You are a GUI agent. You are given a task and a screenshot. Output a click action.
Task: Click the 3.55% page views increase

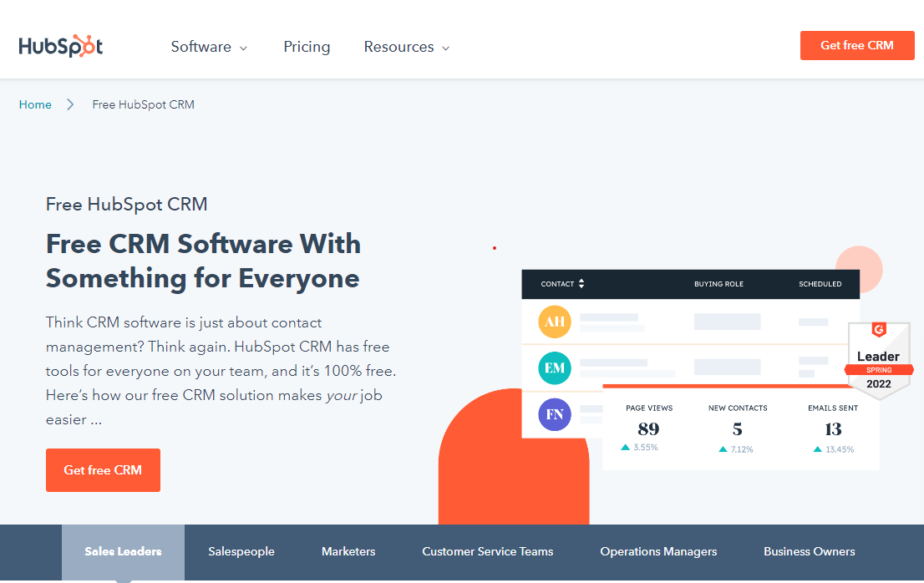(639, 448)
